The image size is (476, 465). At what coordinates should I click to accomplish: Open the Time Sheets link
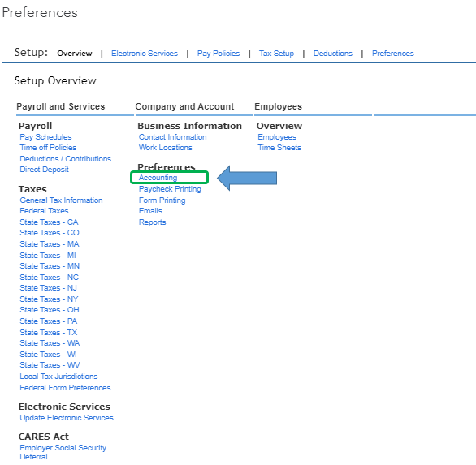279,148
